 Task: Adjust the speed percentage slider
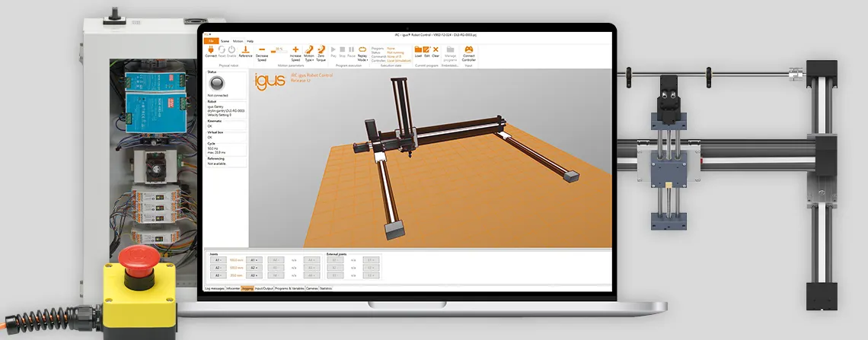pos(279,50)
